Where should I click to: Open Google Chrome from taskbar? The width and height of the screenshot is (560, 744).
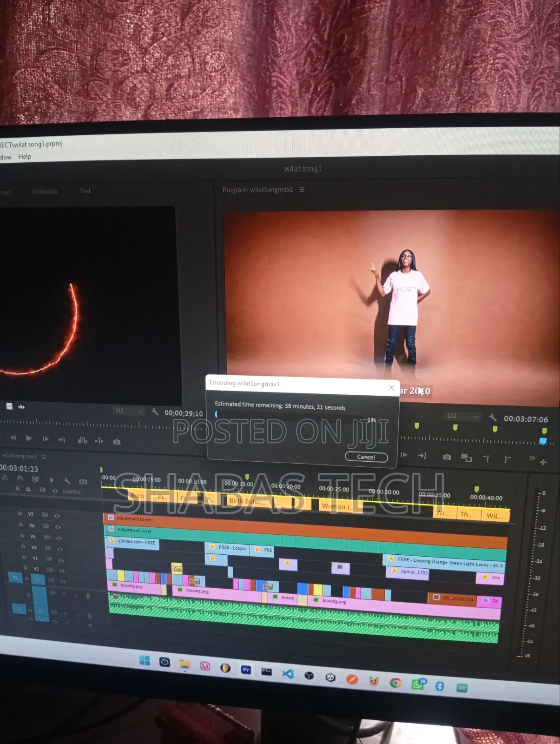(x=395, y=683)
